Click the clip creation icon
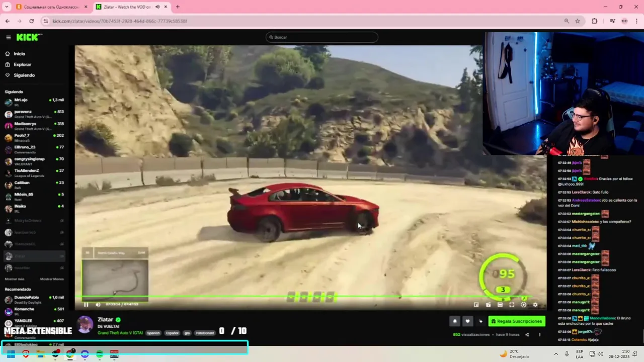This screenshot has width=644, height=362. coord(488,305)
